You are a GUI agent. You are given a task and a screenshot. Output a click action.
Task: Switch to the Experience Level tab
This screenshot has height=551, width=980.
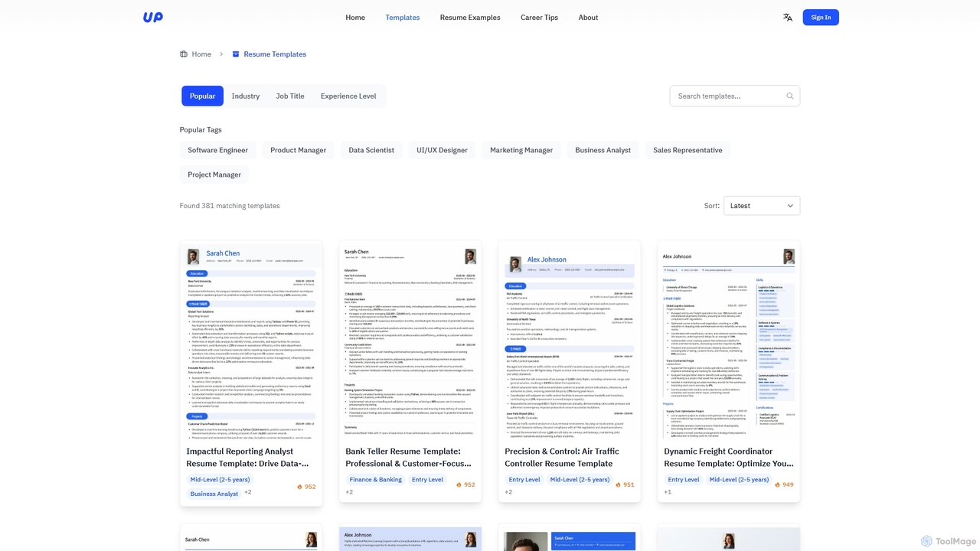[x=348, y=96]
